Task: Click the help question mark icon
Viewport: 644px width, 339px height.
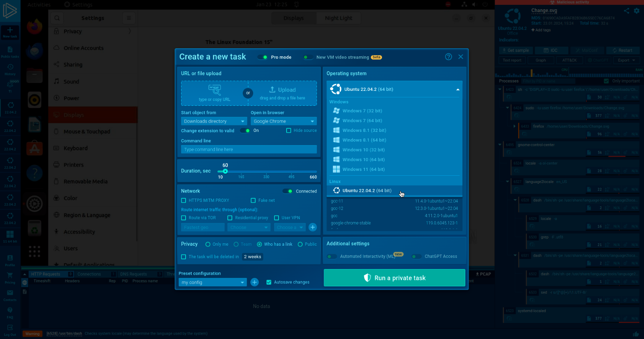Action: 448,57
